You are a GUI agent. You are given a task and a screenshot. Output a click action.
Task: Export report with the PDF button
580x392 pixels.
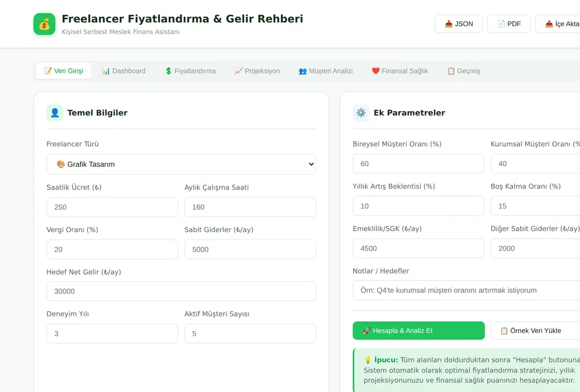tap(509, 24)
